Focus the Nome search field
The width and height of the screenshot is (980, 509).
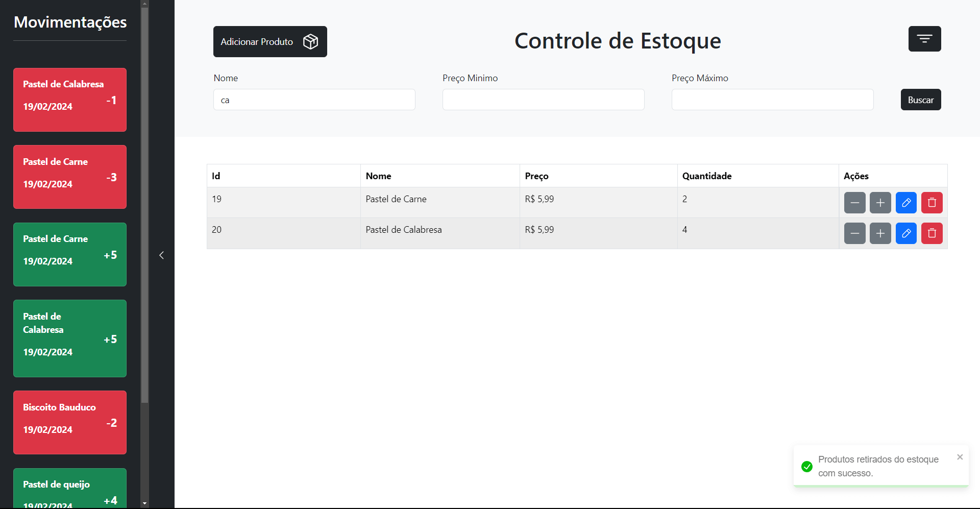click(314, 100)
